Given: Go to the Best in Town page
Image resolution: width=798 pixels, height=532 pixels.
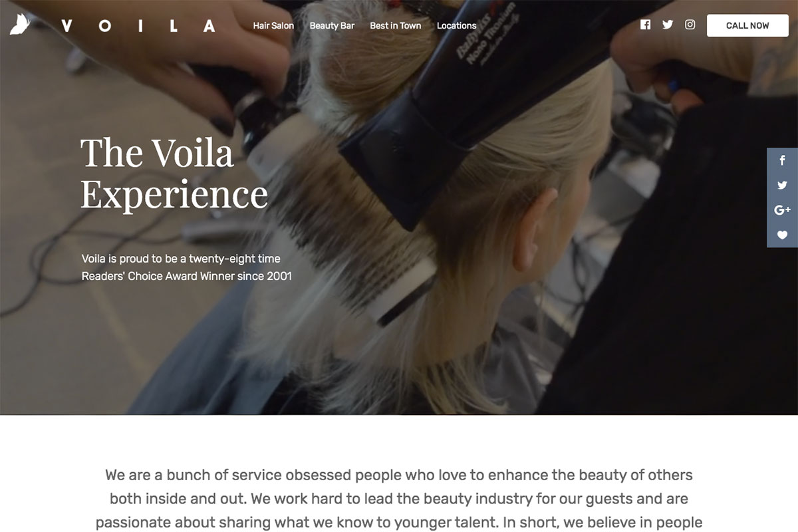Looking at the screenshot, I should tap(396, 25).
